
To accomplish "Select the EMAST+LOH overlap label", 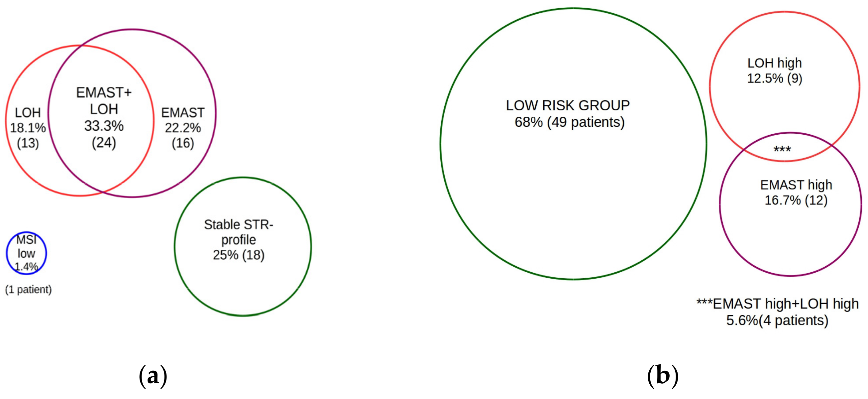I will pyautogui.click(x=104, y=100).
